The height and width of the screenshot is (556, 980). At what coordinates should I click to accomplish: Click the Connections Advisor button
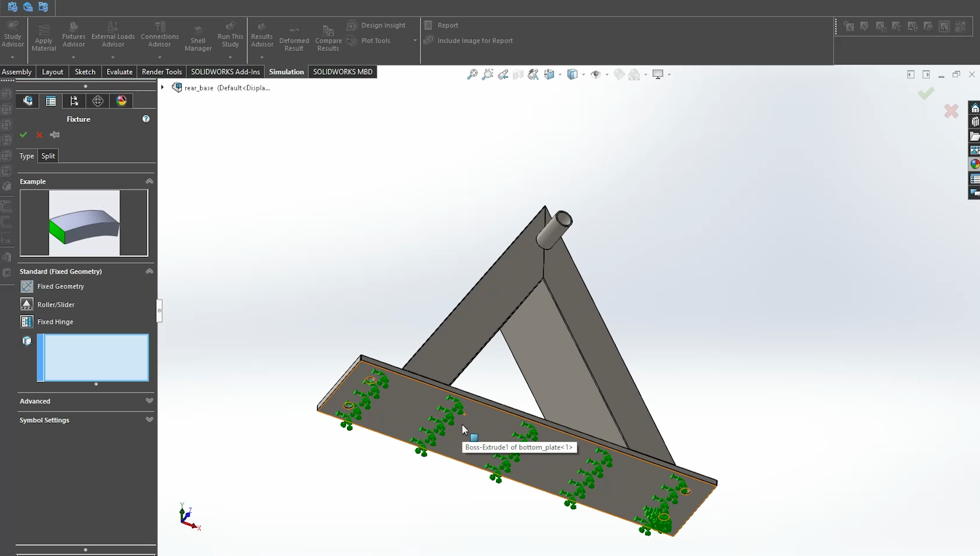[x=160, y=35]
